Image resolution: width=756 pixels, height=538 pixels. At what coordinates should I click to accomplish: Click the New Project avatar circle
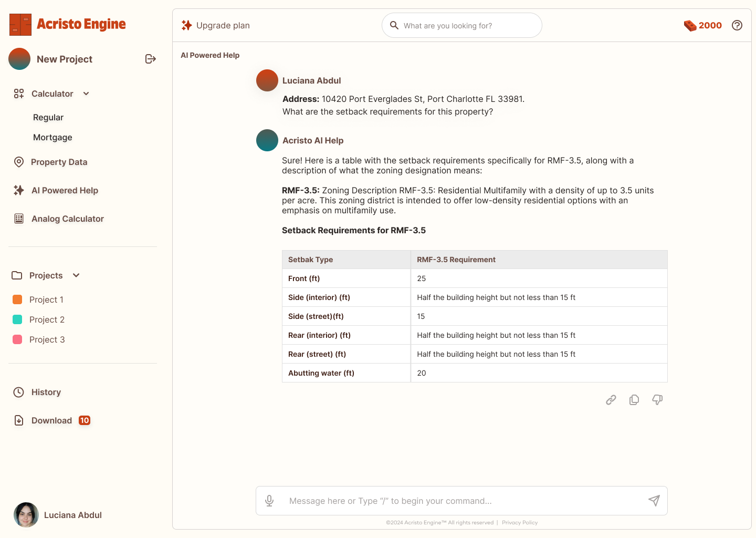(19, 59)
